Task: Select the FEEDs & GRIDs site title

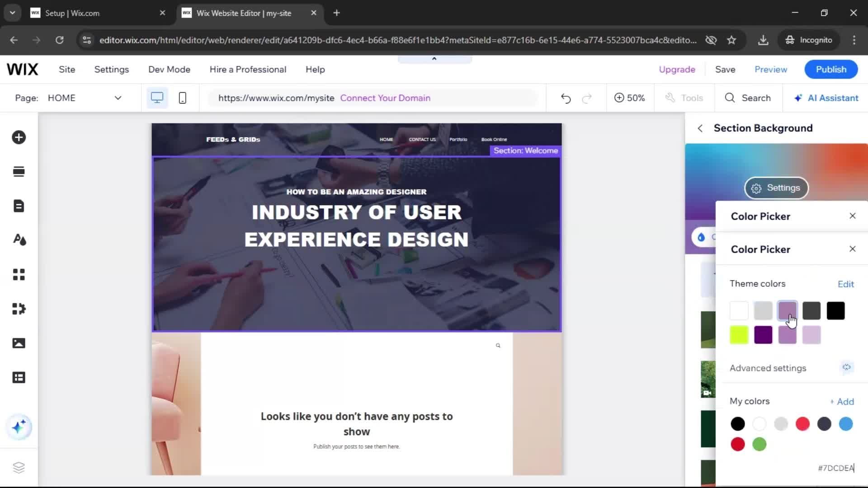Action: tap(233, 140)
